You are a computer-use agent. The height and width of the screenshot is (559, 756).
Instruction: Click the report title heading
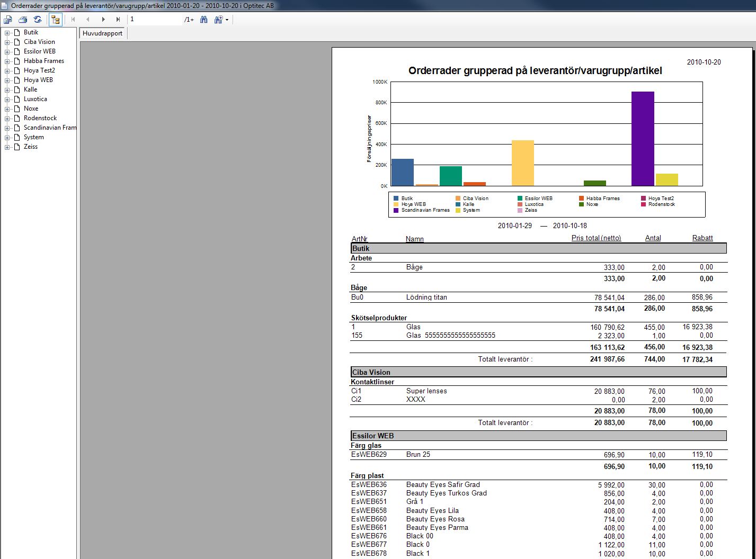click(535, 71)
